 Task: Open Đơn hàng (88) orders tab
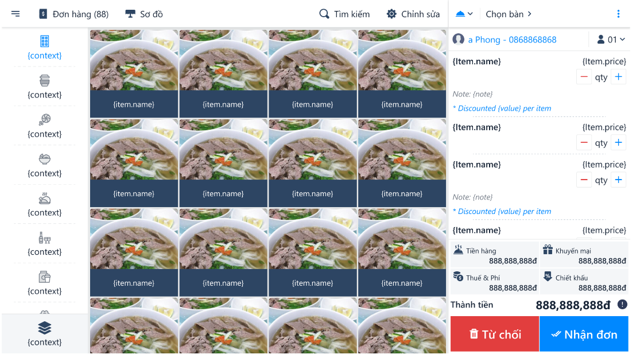point(74,14)
